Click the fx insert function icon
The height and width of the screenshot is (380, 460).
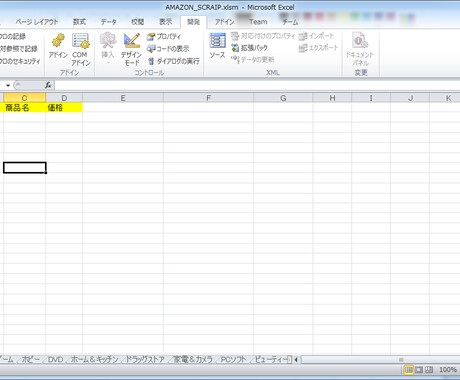[48, 85]
